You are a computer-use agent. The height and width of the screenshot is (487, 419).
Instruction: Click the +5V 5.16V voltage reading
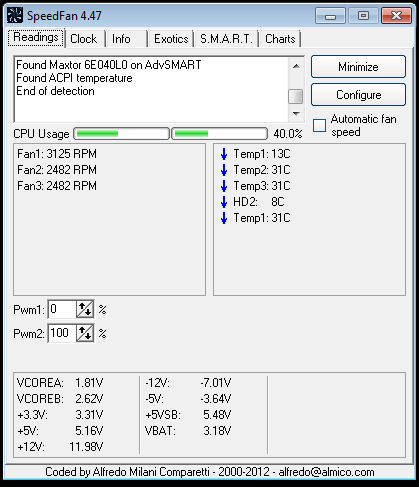point(60,431)
